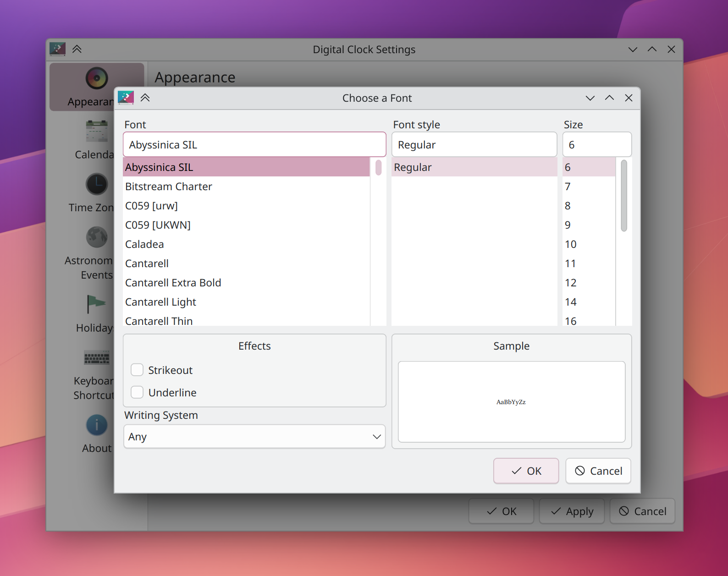Click the Font name input field

254,145
